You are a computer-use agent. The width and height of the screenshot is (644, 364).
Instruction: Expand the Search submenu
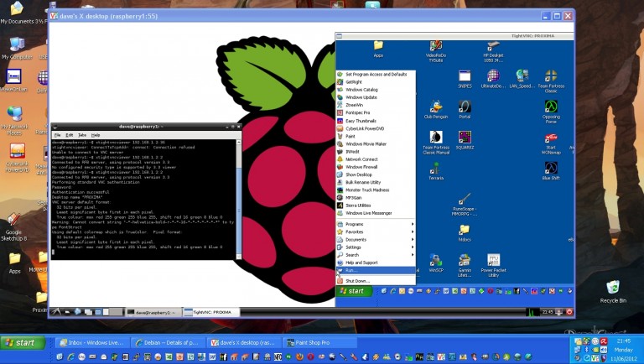pyautogui.click(x=376, y=255)
